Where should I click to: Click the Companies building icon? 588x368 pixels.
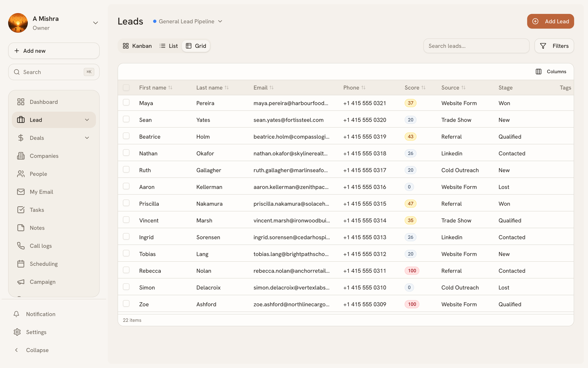point(21,156)
